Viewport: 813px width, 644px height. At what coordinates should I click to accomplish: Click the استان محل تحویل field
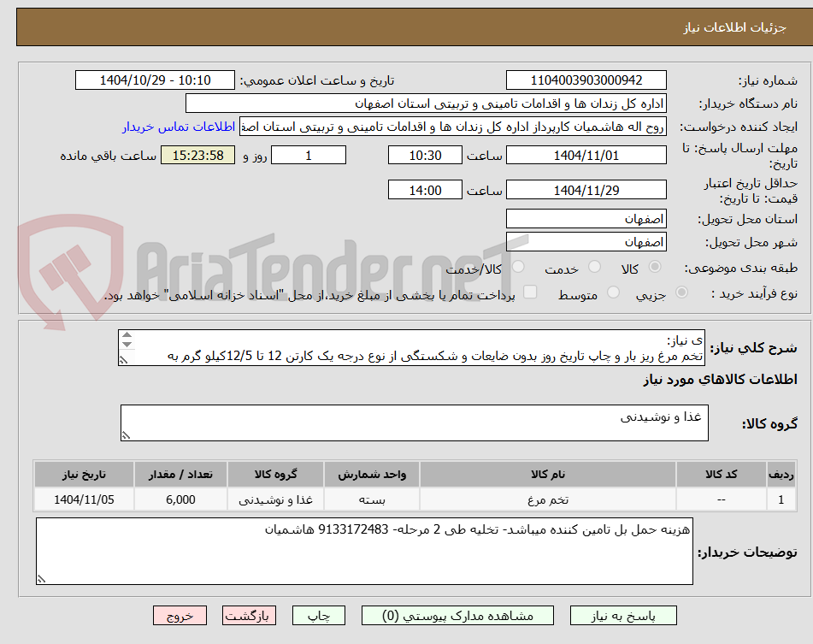click(586, 219)
